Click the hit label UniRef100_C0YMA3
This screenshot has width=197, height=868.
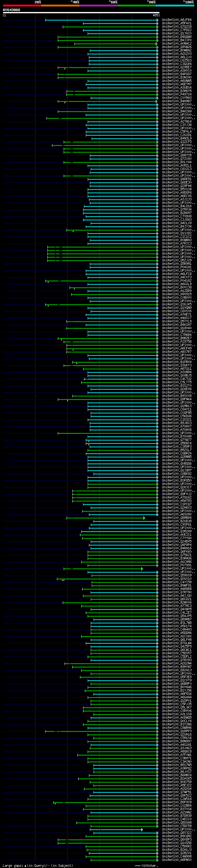(x=177, y=98)
